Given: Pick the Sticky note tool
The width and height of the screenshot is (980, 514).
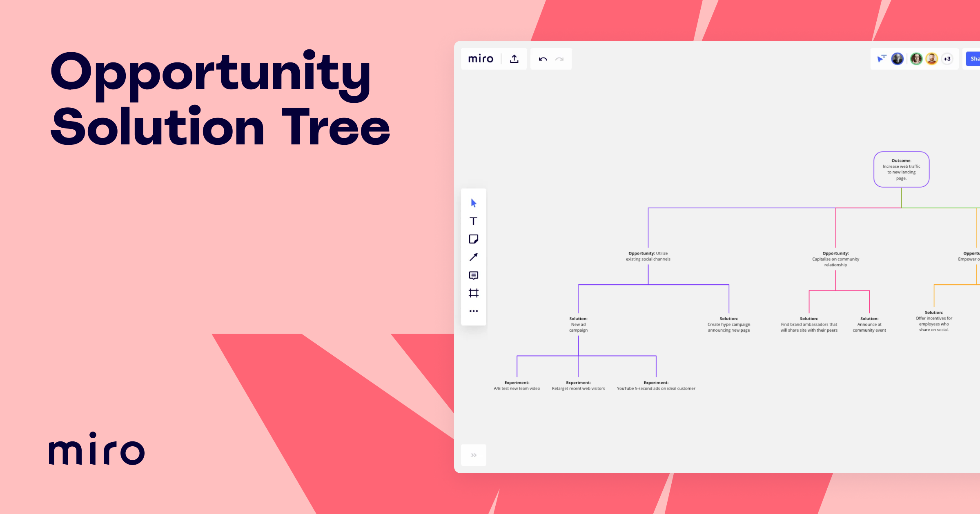Looking at the screenshot, I should click(x=474, y=239).
